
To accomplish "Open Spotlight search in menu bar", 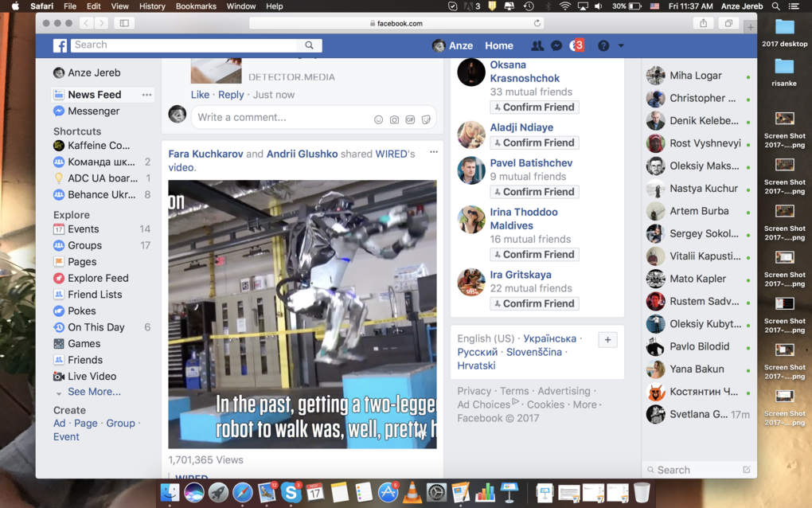I will [x=775, y=6].
